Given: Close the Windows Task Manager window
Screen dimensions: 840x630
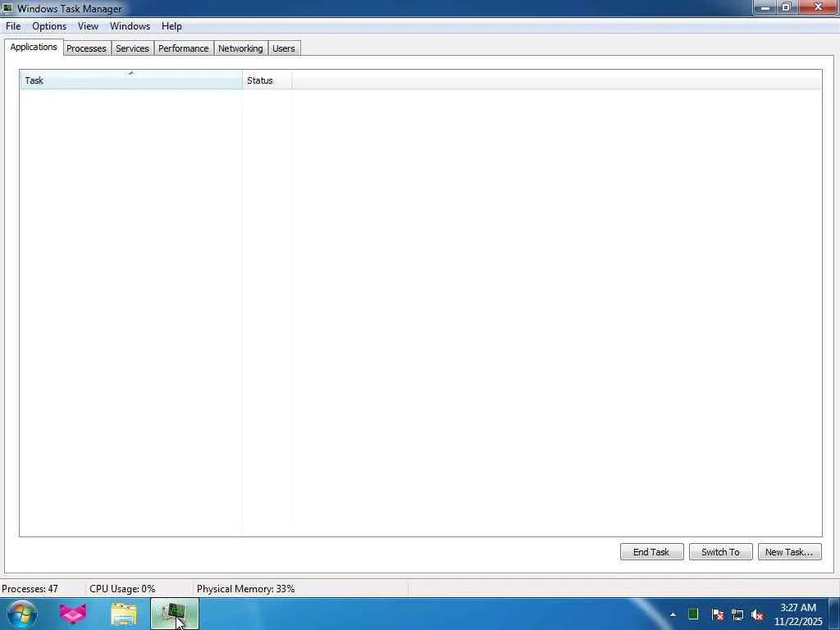Looking at the screenshot, I should 818,7.
